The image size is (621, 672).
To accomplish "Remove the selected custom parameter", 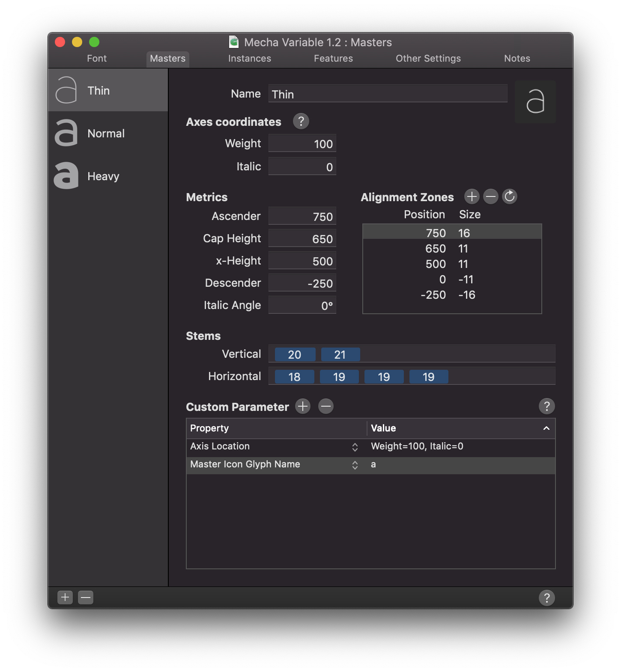I will [x=325, y=406].
